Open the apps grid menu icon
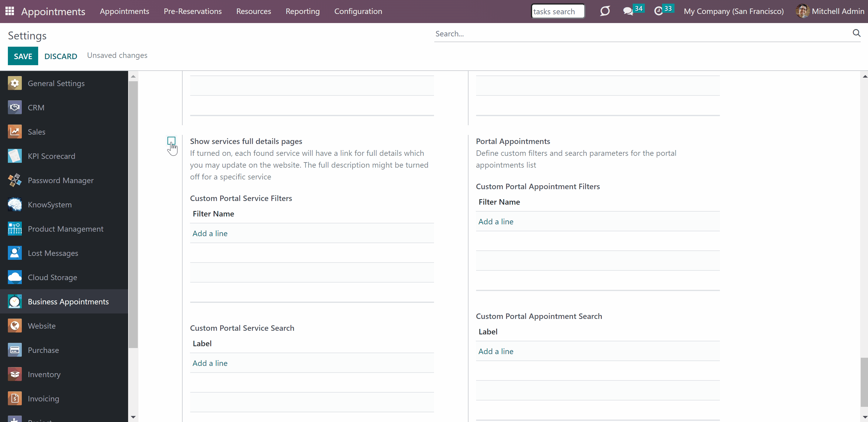This screenshot has height=422, width=868. [x=10, y=11]
